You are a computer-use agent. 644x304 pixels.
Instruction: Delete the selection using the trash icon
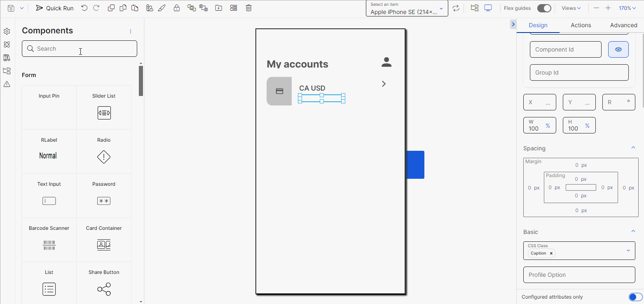248,7
